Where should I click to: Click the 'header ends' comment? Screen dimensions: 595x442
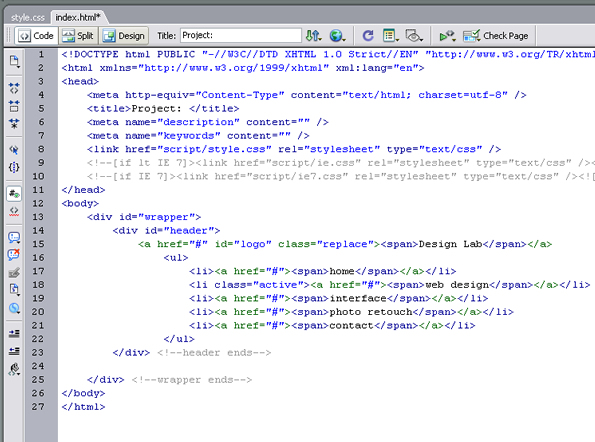coord(214,352)
